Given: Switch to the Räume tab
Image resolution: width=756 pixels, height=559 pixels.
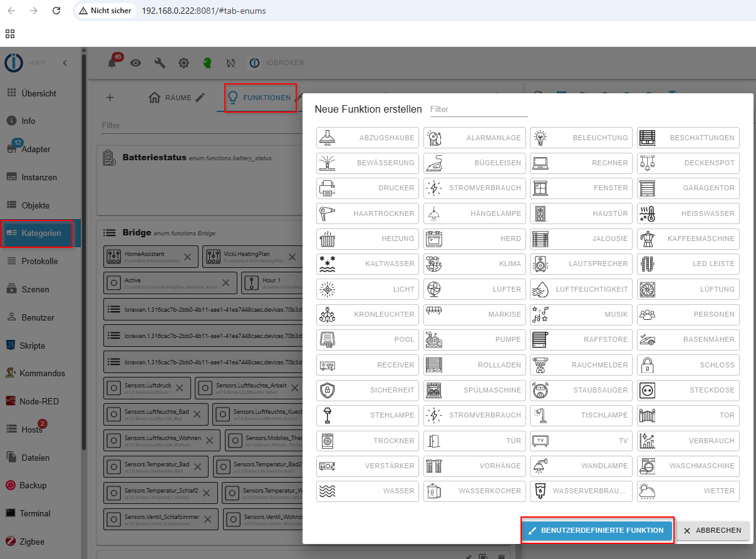Looking at the screenshot, I should tap(169, 98).
